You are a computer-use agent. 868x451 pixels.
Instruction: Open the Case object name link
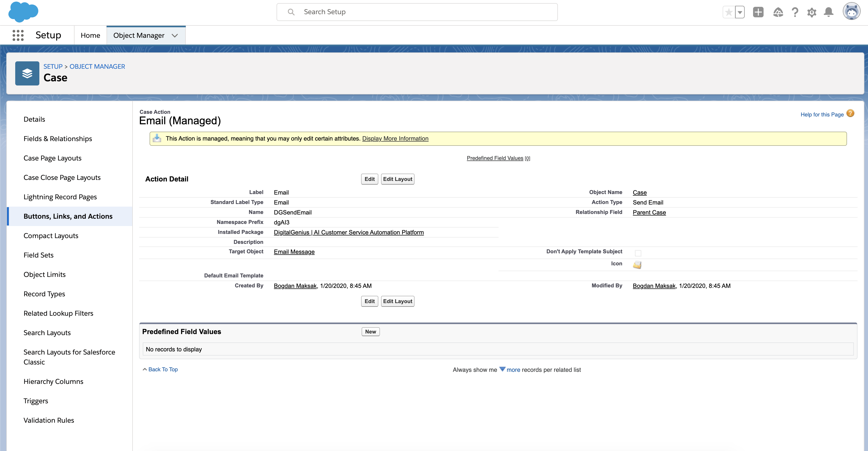pyautogui.click(x=639, y=193)
